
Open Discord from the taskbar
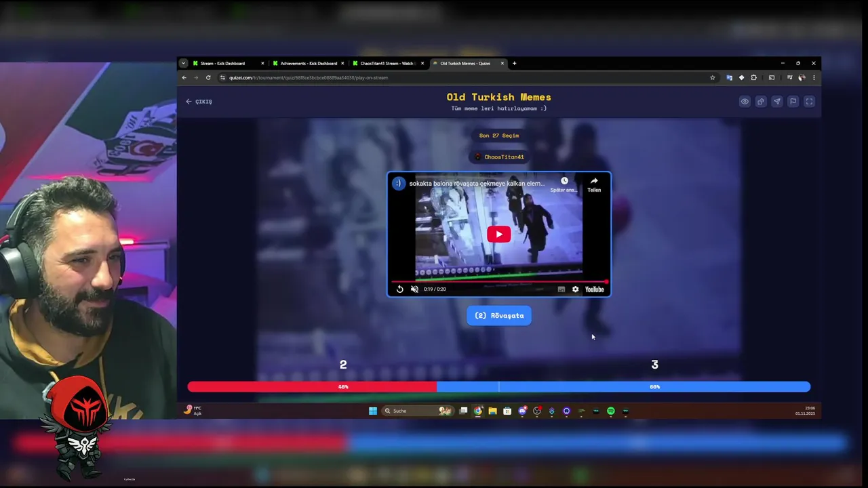point(522,411)
